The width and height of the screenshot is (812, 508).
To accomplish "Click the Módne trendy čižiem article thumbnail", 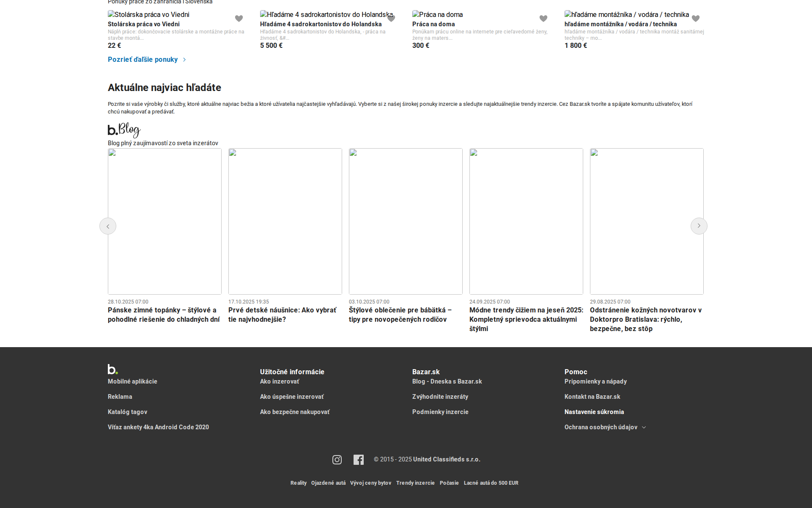I will (x=526, y=221).
